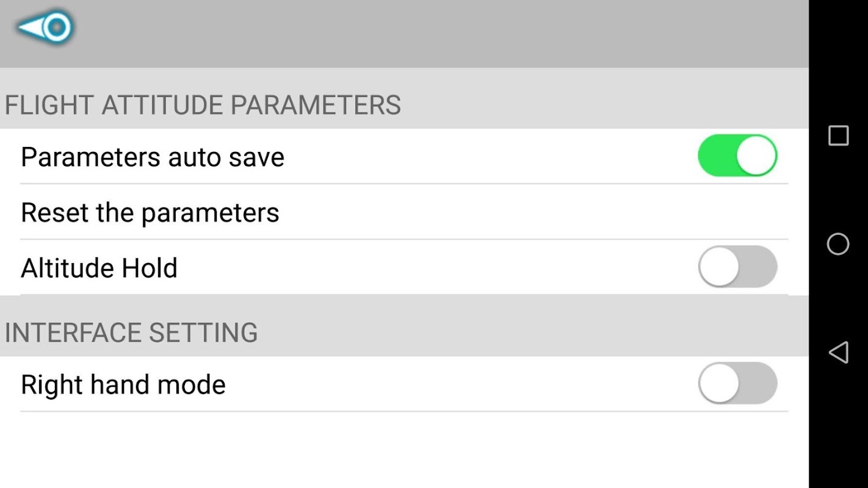Click the blank white area below Right hand mode
Image resolution: width=868 pixels, height=488 pixels.
[403, 451]
